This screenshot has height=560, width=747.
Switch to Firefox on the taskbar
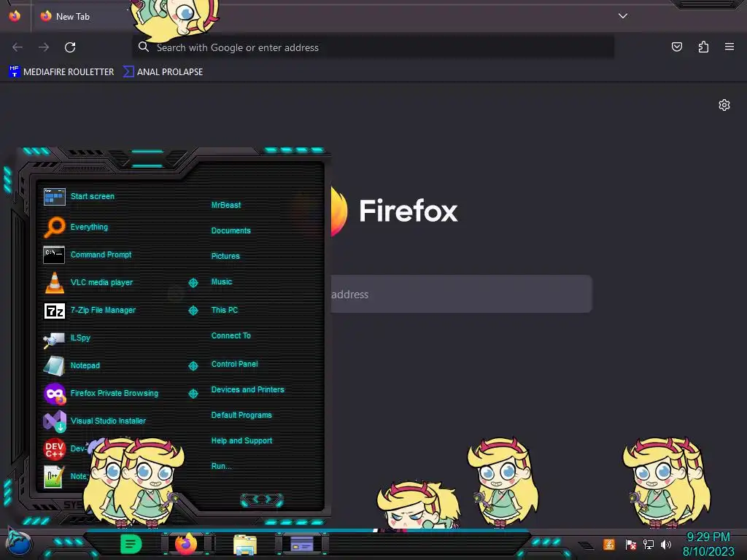186,544
